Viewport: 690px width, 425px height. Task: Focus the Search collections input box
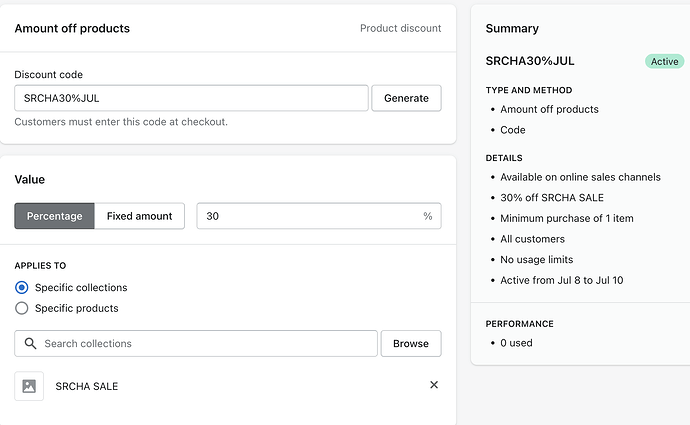pos(205,344)
